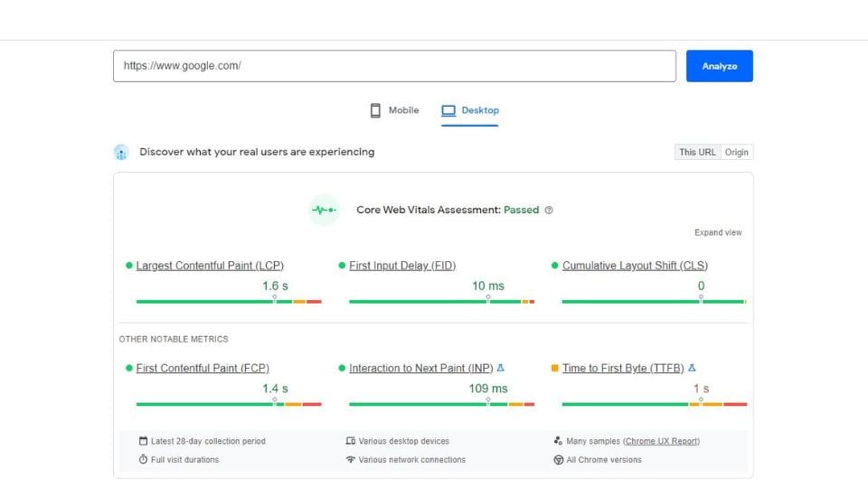This screenshot has height=488, width=868.
Task: Expand view of the metrics
Action: pos(718,232)
